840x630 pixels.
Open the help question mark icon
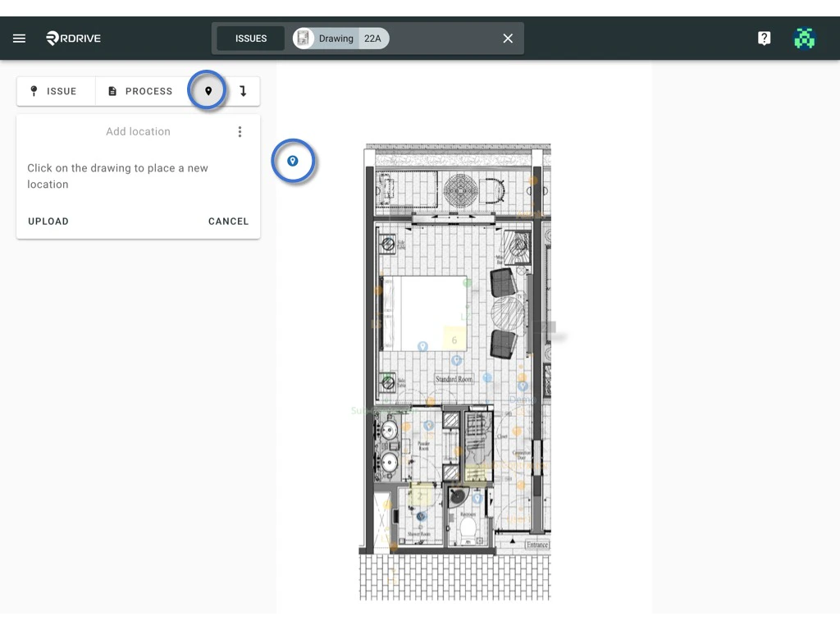coord(765,38)
